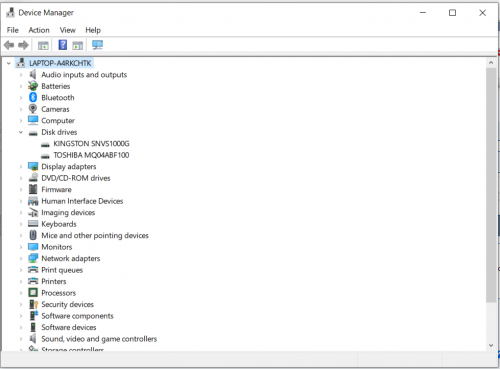
Task: Select the KINGSTON SNVS1000G drive icon
Action: coord(45,144)
